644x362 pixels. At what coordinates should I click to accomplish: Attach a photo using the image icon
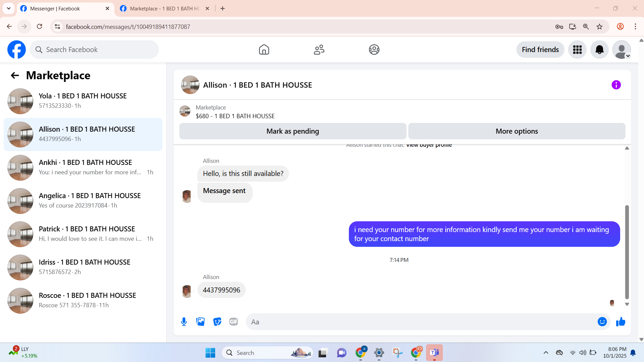click(200, 322)
